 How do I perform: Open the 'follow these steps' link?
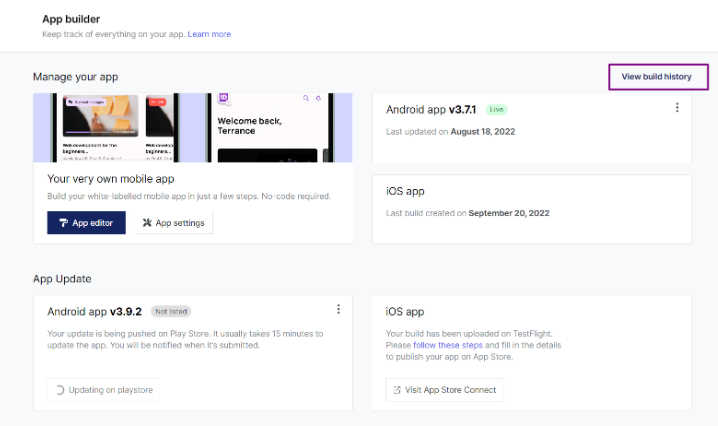[448, 345]
